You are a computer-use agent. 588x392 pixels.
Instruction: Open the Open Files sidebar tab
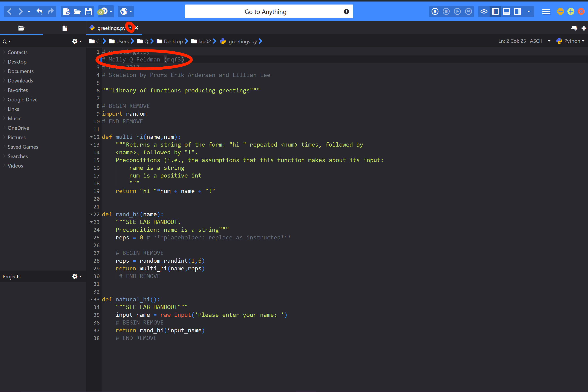click(x=64, y=28)
